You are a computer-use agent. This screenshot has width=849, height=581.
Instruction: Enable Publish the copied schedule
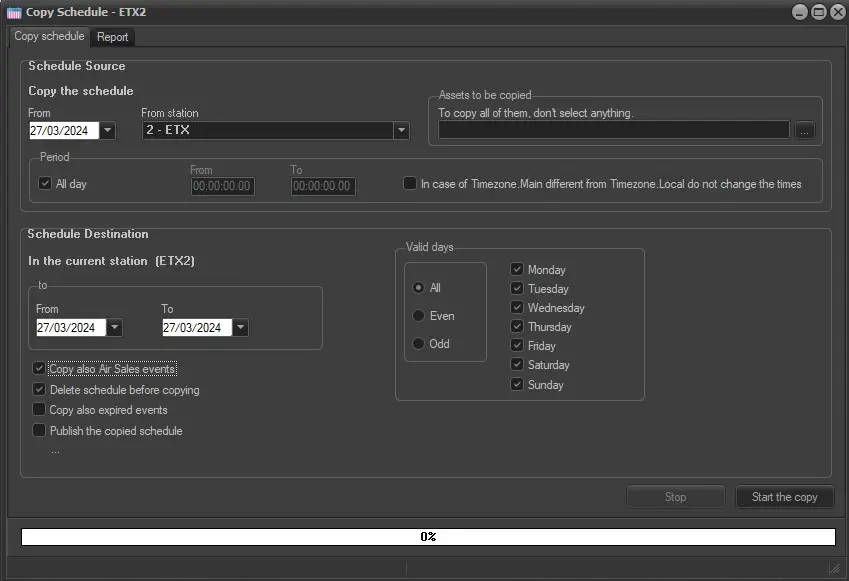tap(40, 431)
